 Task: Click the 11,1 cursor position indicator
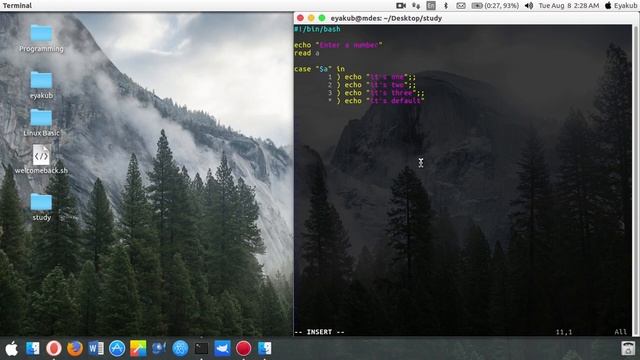564,332
